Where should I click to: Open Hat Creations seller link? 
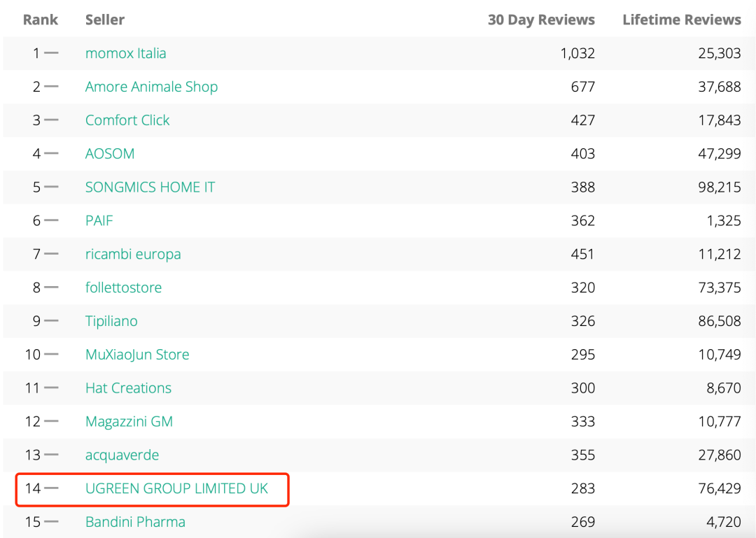(128, 388)
